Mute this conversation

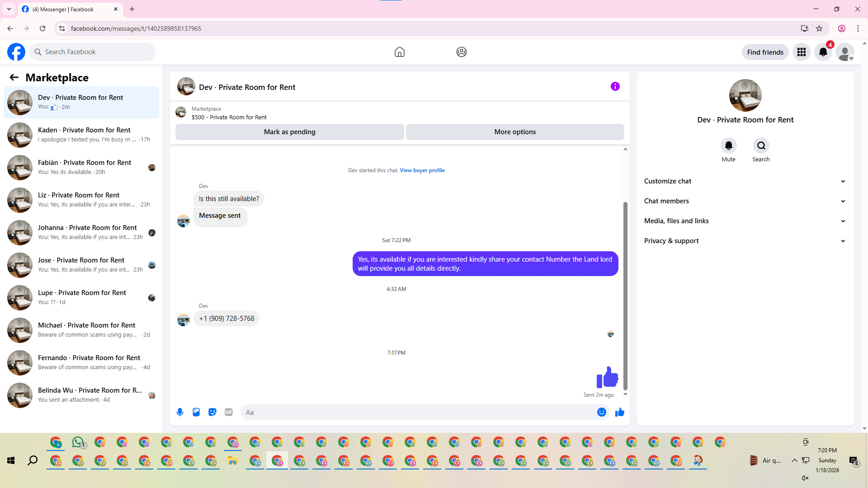pos(728,145)
